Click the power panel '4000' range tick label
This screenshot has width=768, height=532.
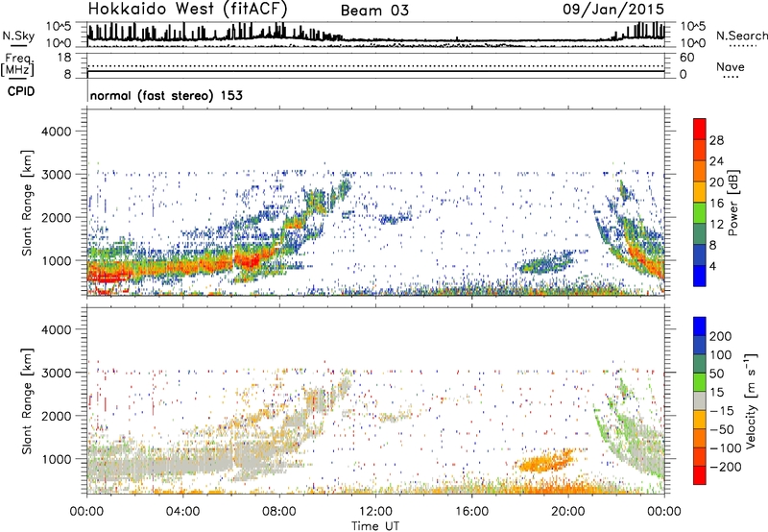click(x=57, y=132)
